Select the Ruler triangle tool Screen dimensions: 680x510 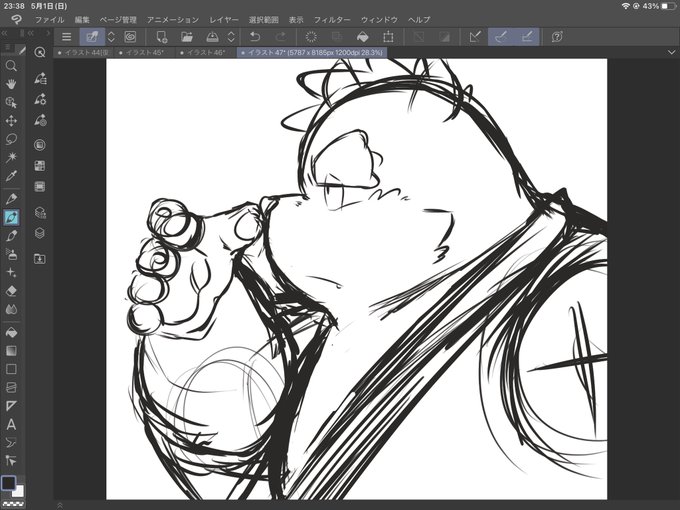point(11,406)
